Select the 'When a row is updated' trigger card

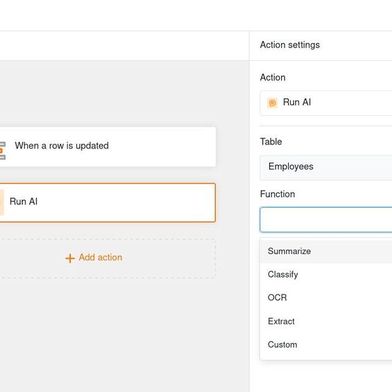click(x=107, y=147)
